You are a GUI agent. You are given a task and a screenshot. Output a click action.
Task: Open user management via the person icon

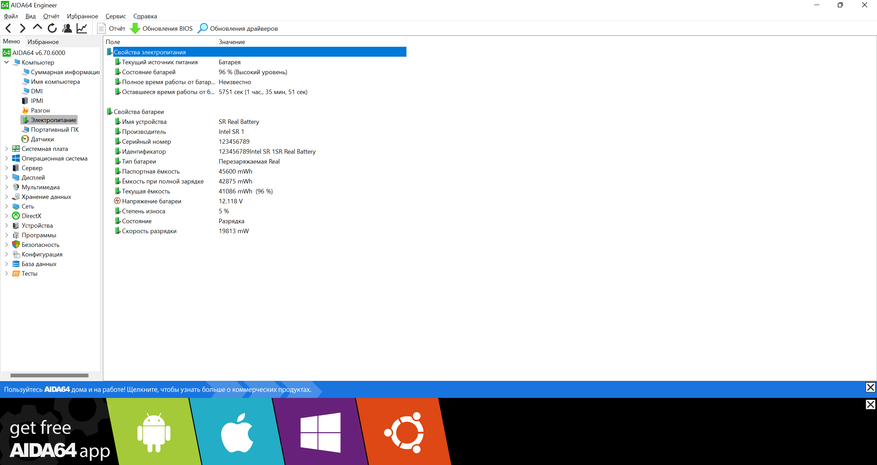[67, 28]
